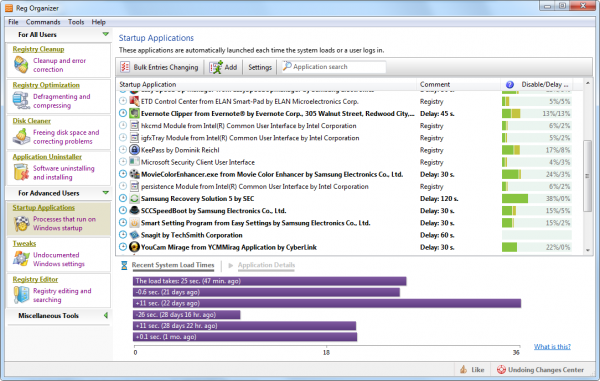Click the Application Uninstaller box icon
Screen dimensions: 600x381
(x=21, y=172)
